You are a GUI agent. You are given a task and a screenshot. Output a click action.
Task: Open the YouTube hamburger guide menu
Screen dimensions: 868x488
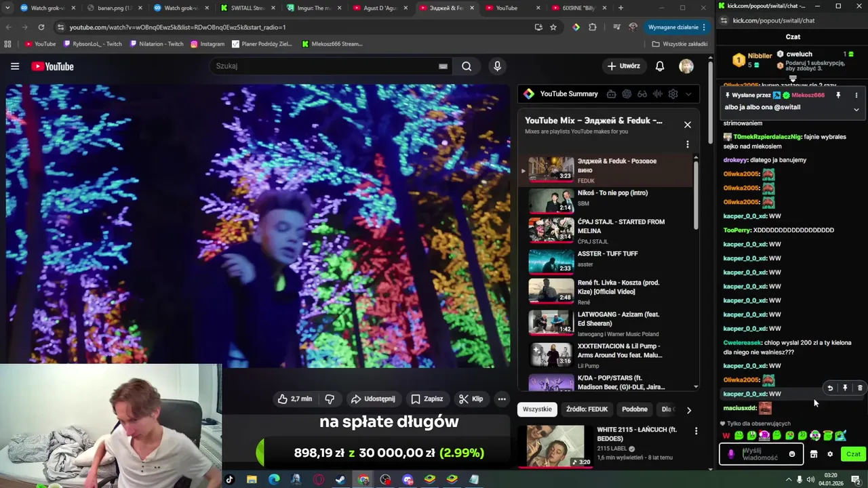pos(15,66)
